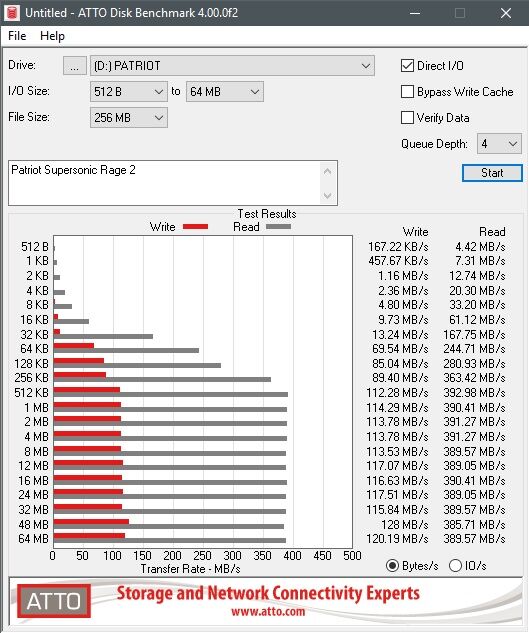
Task: Click the browse drive button with ellipsis
Action: click(x=75, y=66)
